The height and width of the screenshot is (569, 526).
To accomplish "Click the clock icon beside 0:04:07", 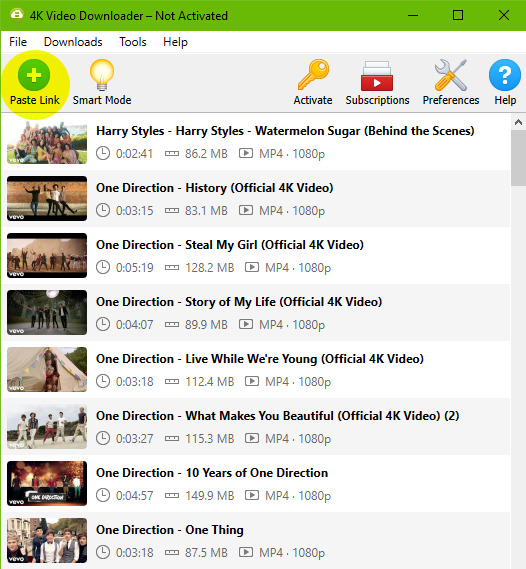I will [x=103, y=324].
